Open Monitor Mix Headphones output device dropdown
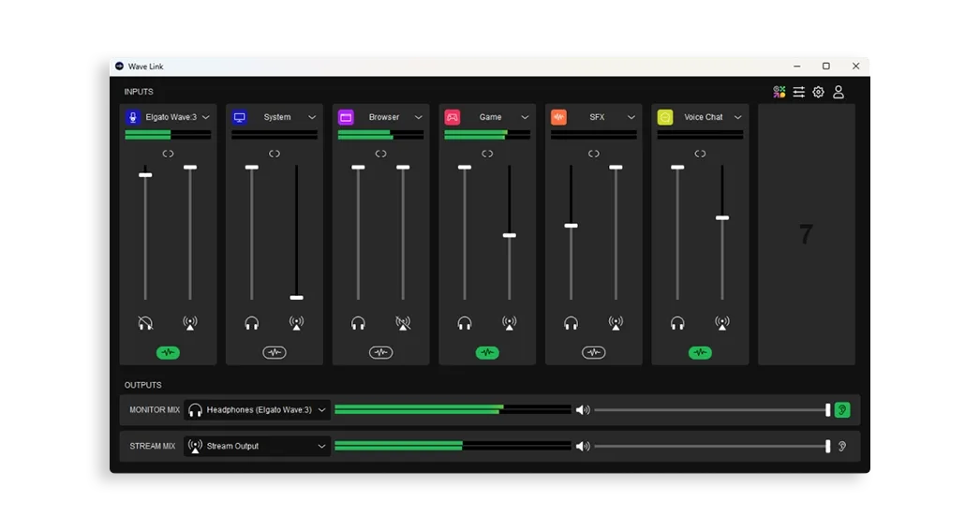The height and width of the screenshot is (532, 980). coord(257,410)
